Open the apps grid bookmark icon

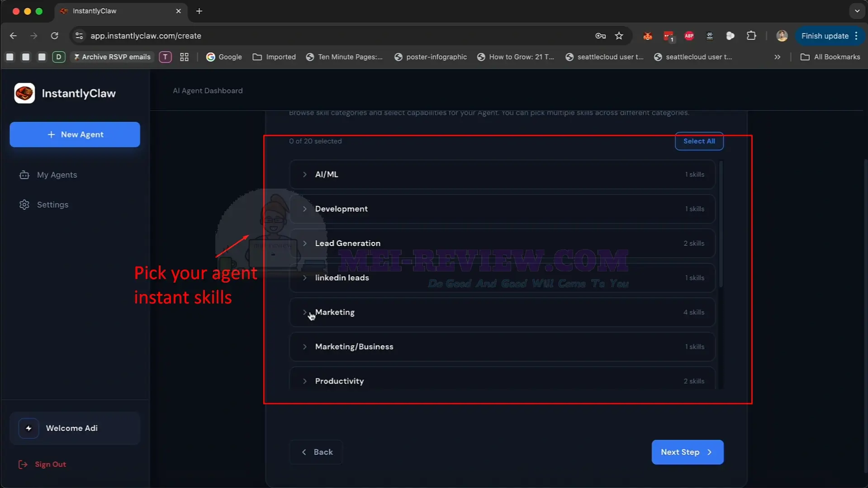(184, 57)
